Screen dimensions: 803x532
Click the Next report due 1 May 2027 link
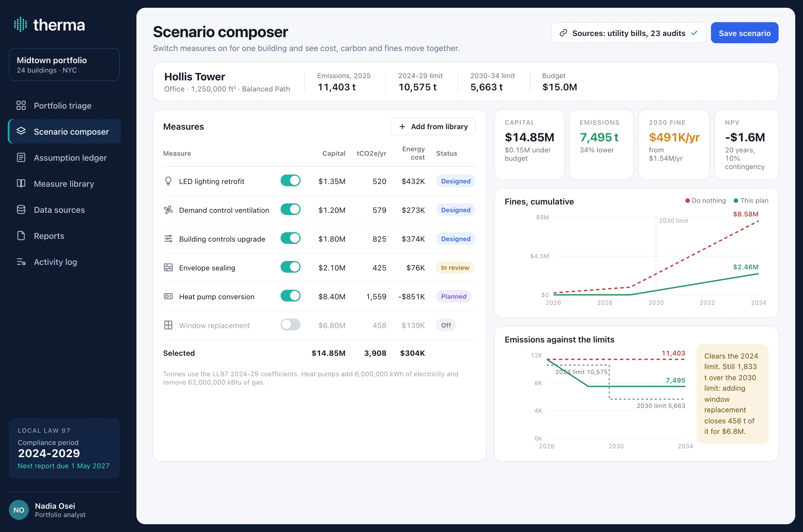tap(63, 466)
